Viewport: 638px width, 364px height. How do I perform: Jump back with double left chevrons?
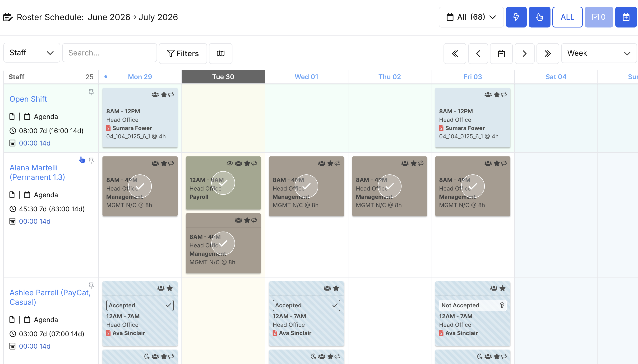pos(455,53)
